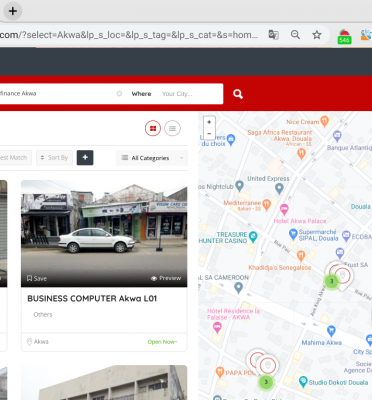Open the second listing building photo
The height and width of the screenshot is (400, 372).
tap(104, 383)
